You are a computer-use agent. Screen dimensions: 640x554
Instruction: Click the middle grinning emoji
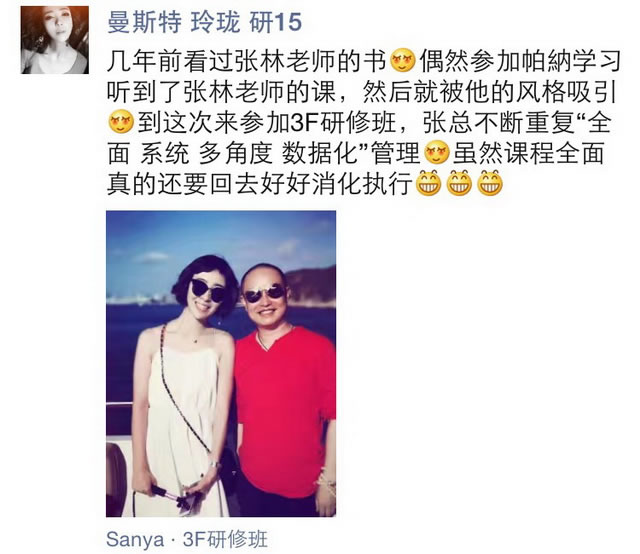click(459, 183)
